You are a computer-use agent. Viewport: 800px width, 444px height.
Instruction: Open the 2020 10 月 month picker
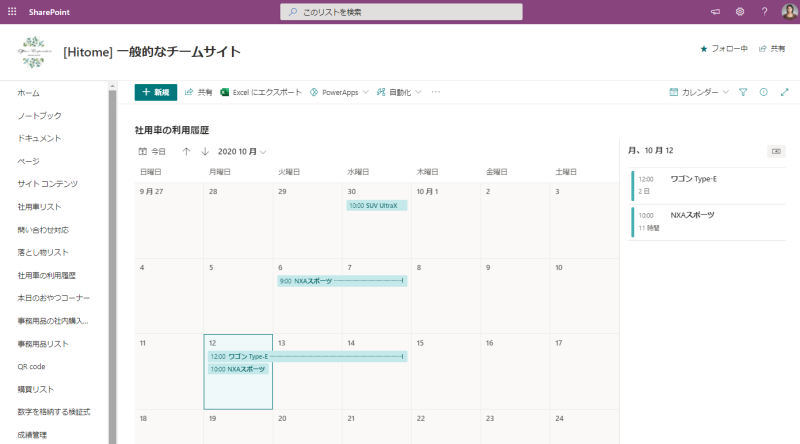click(242, 152)
